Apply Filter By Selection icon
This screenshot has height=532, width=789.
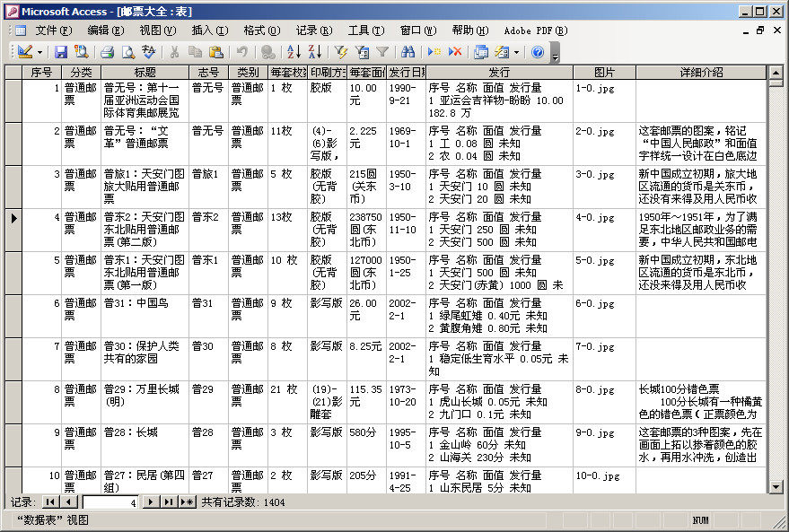(341, 51)
